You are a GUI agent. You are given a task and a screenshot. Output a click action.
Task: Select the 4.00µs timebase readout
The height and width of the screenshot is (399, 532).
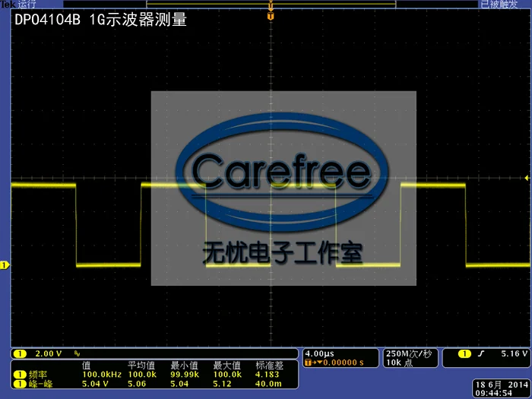click(x=320, y=353)
